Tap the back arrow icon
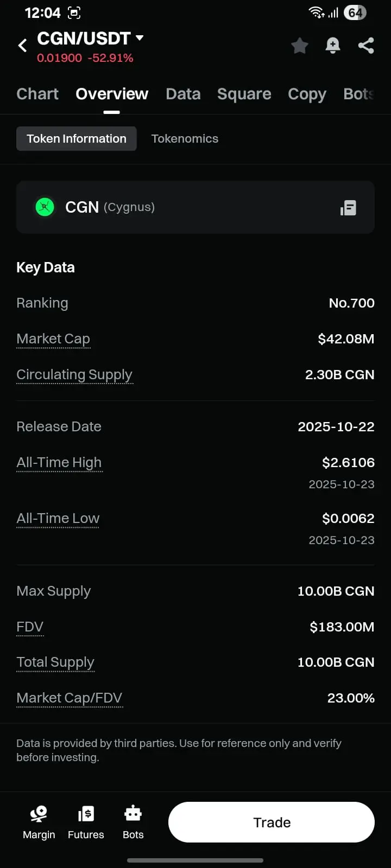The width and height of the screenshot is (391, 868). pos(22,46)
